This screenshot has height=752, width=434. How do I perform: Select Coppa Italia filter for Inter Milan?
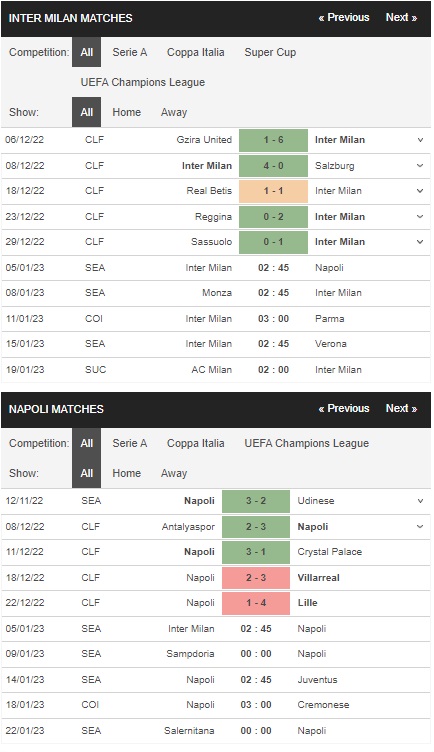click(196, 52)
